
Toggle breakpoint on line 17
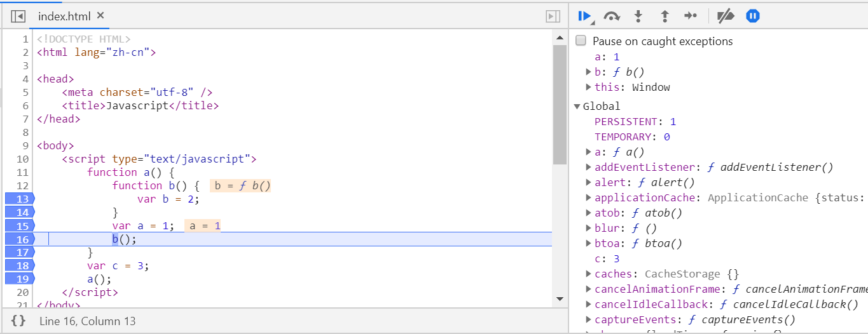coord(20,252)
